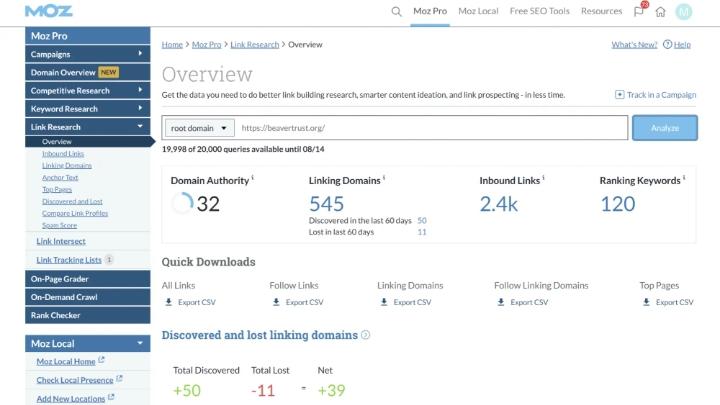
Task: Click Overview item in sidebar
Action: pos(88,141)
